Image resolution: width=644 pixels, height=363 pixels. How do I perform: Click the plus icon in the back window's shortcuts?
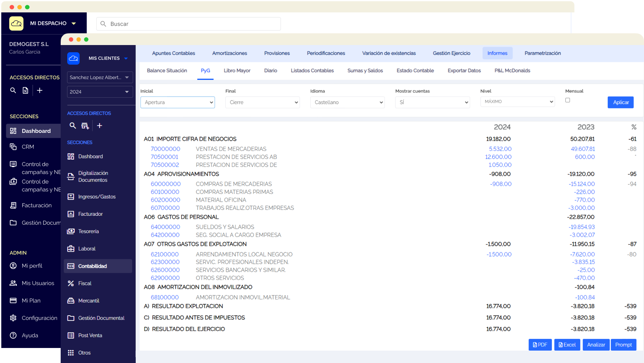pos(39,90)
